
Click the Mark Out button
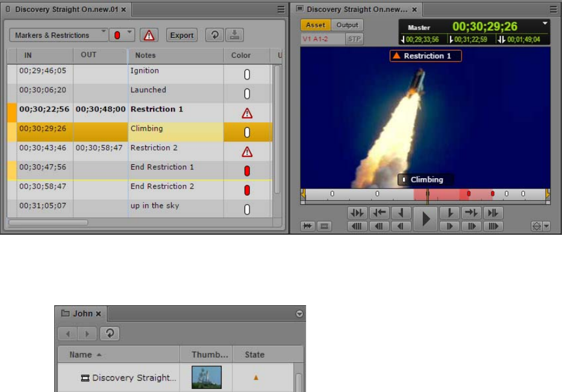coord(449,213)
